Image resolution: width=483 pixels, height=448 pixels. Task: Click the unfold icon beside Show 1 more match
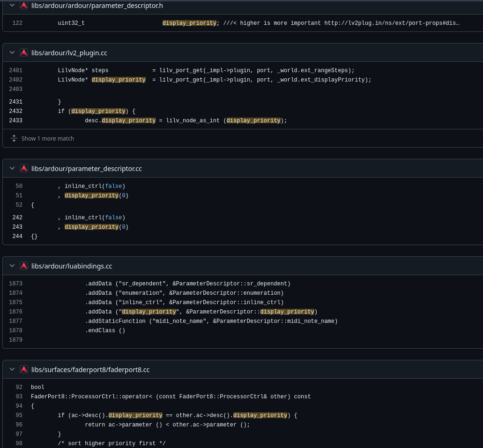pyautogui.click(x=14, y=138)
